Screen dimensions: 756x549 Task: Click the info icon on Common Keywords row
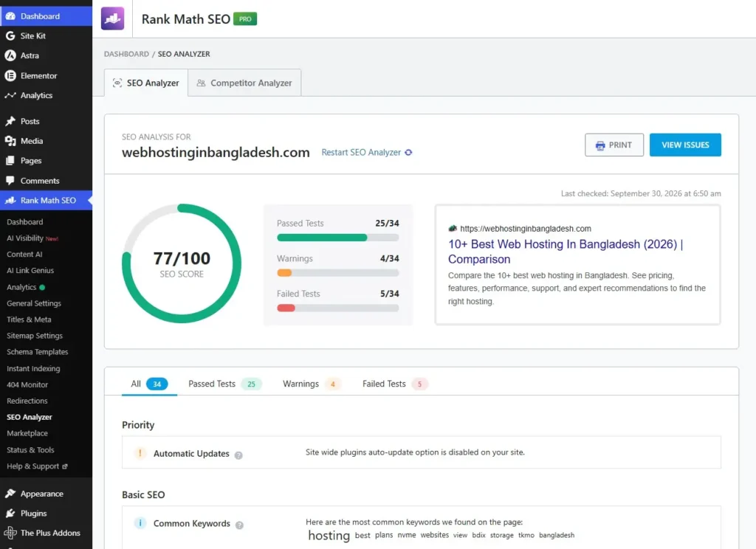coord(140,523)
